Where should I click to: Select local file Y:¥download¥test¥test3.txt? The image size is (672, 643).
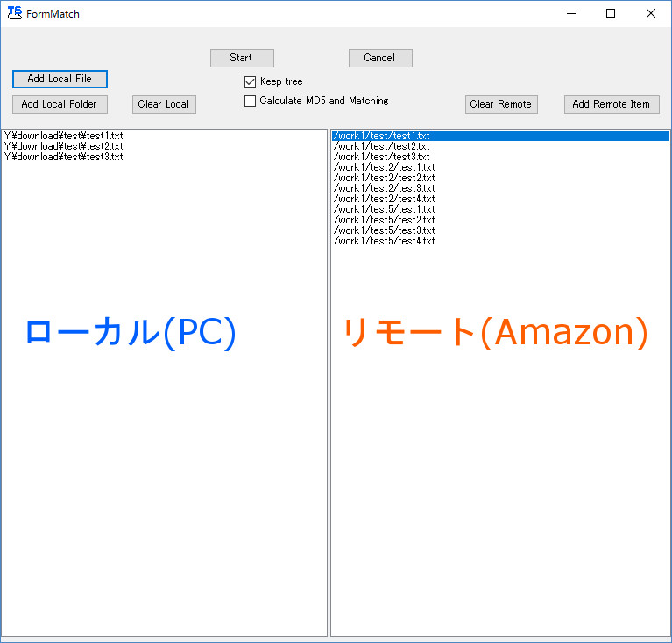coord(63,157)
